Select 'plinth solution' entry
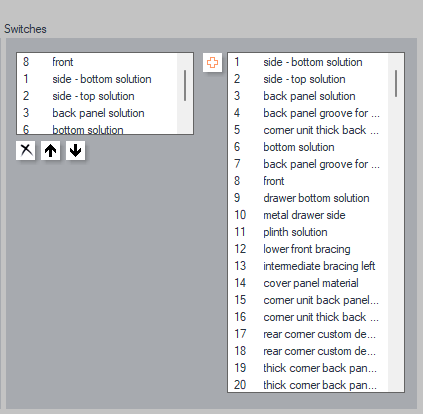 pyautogui.click(x=308, y=232)
